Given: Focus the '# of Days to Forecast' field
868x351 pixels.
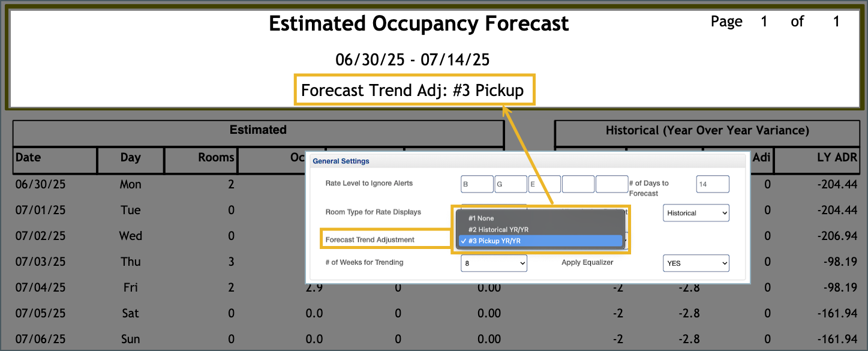Looking at the screenshot, I should [x=713, y=184].
